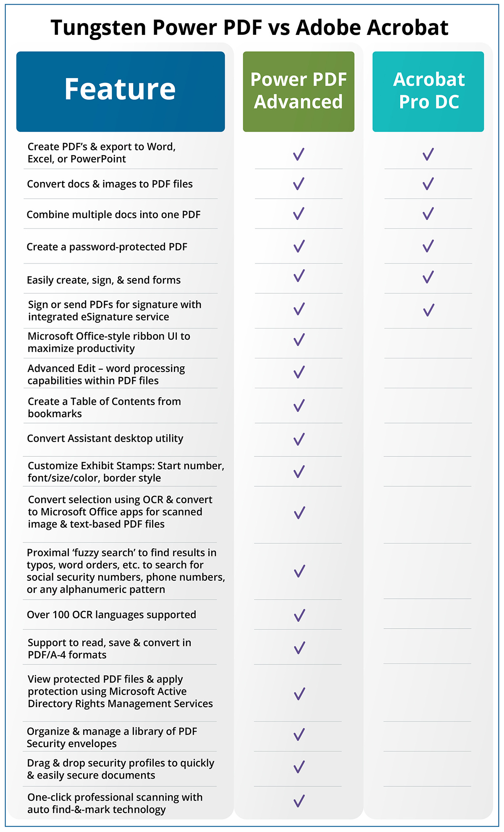The height and width of the screenshot is (832, 504).
Task: Click Power PDF checkmark for Over 100 OCR languages
Action: click(299, 616)
